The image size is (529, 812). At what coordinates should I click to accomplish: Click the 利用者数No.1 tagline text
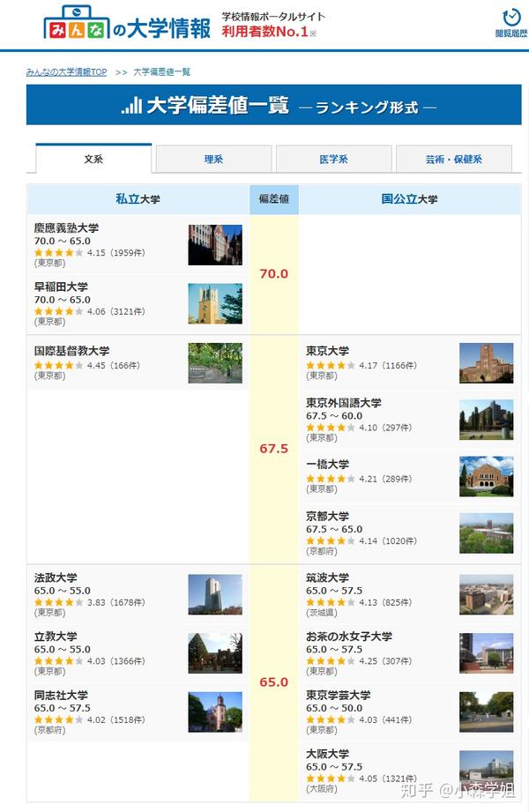(x=265, y=32)
